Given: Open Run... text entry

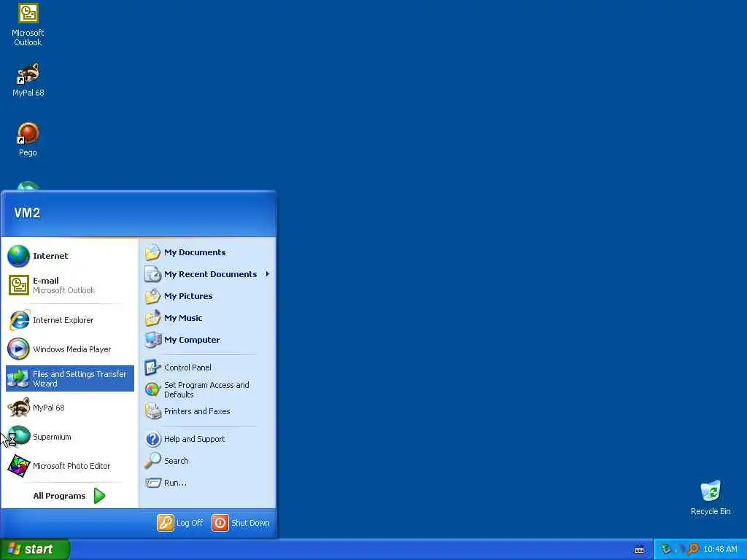Looking at the screenshot, I should 175,483.
